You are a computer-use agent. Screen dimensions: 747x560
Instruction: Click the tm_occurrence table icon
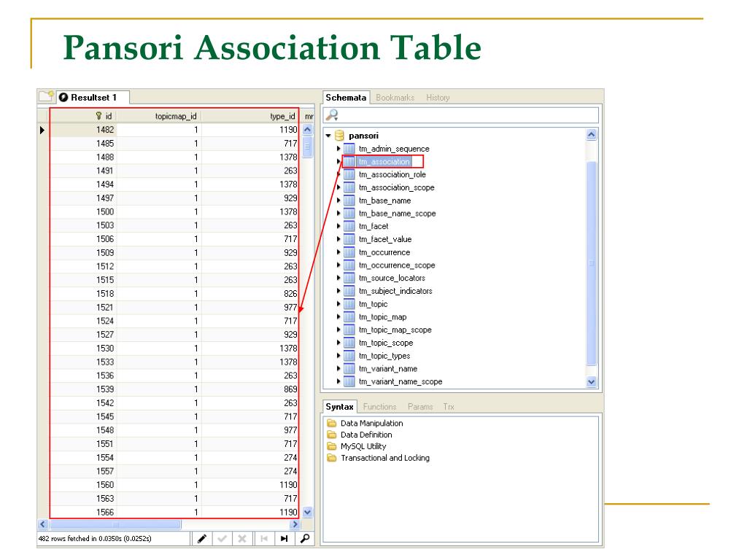tap(349, 252)
